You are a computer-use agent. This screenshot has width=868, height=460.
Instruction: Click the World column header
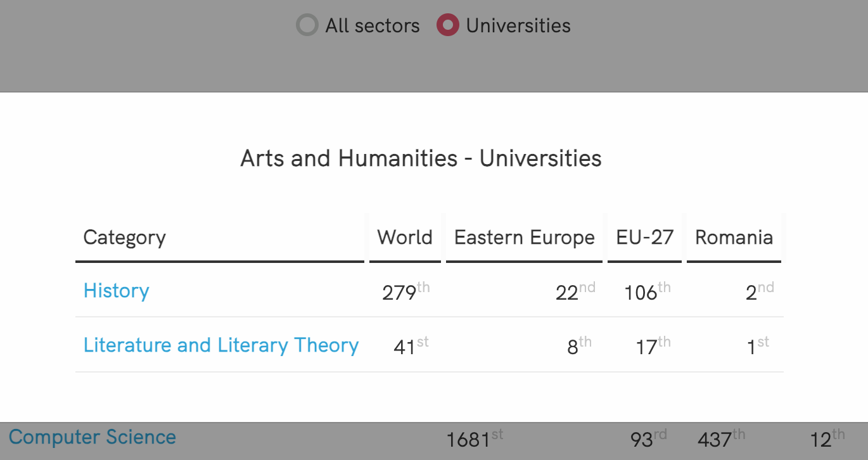click(405, 238)
